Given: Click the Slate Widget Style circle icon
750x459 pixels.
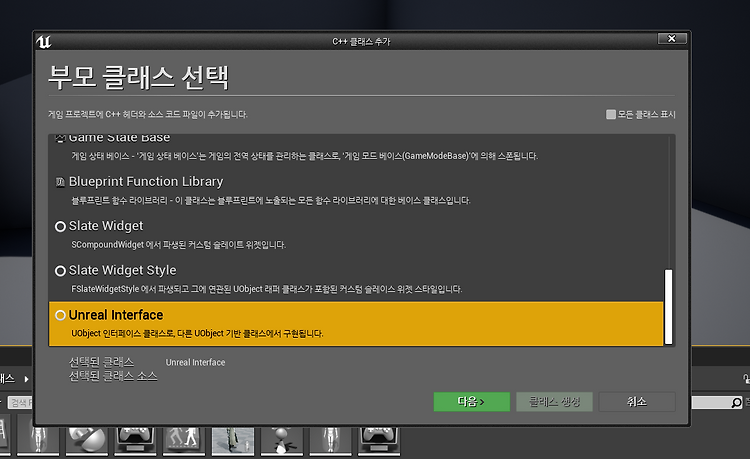Looking at the screenshot, I should click(x=60, y=271).
